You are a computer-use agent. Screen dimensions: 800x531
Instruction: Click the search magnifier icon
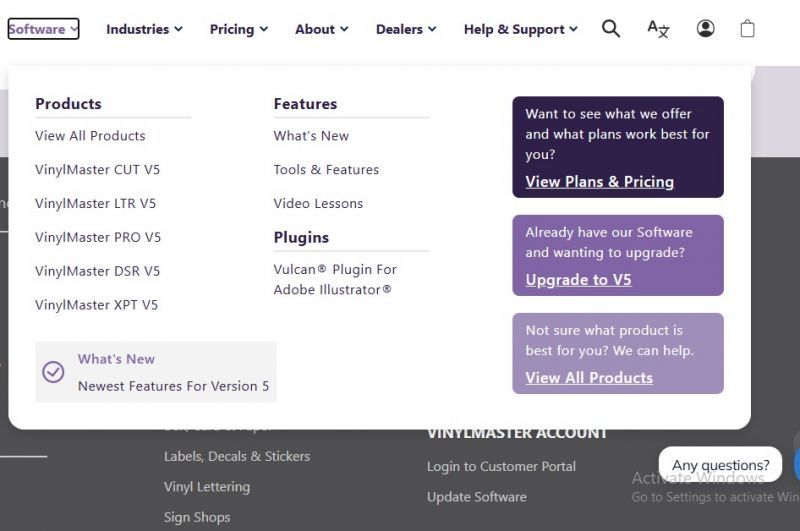click(610, 29)
